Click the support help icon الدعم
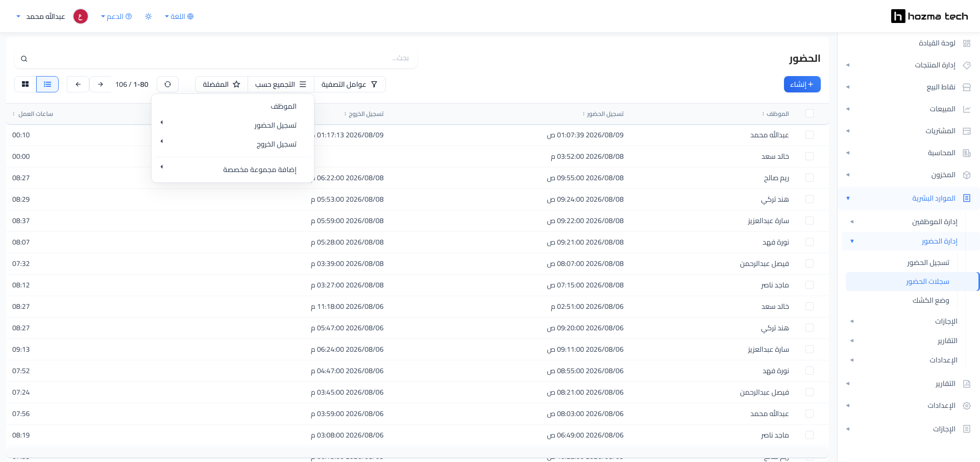Screen dimensions: 980x462 pos(129,16)
